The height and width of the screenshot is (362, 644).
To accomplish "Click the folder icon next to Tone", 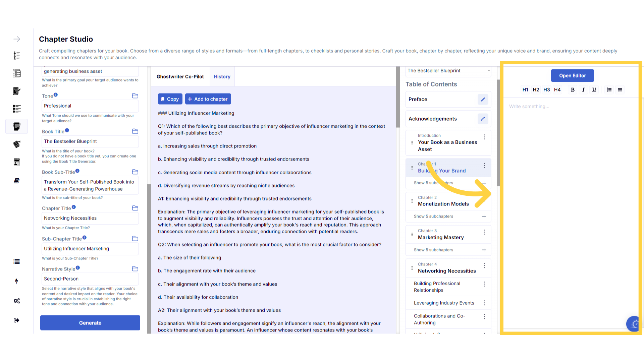I will (x=135, y=96).
